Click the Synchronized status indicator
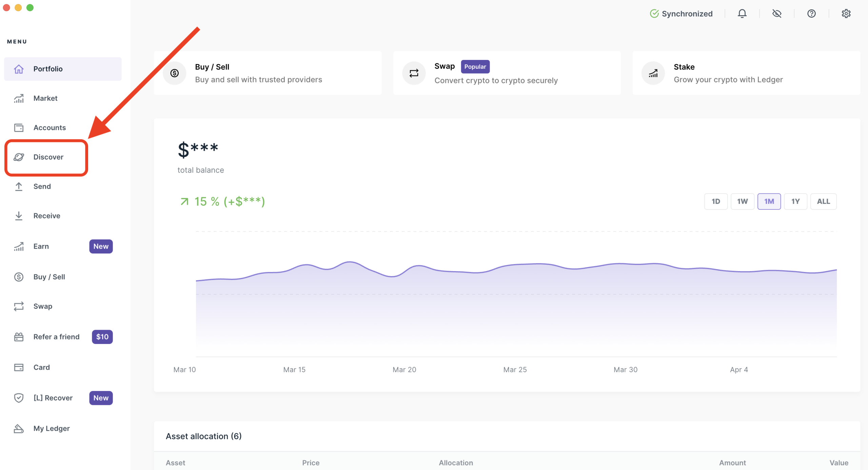Screen dimensions: 868x470 click(x=682, y=14)
